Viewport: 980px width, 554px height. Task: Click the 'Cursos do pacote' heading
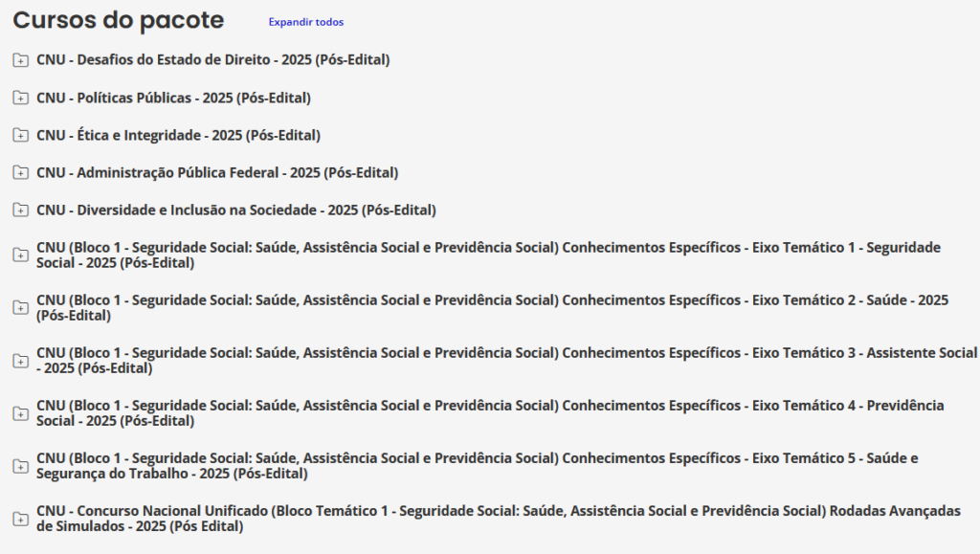(119, 20)
